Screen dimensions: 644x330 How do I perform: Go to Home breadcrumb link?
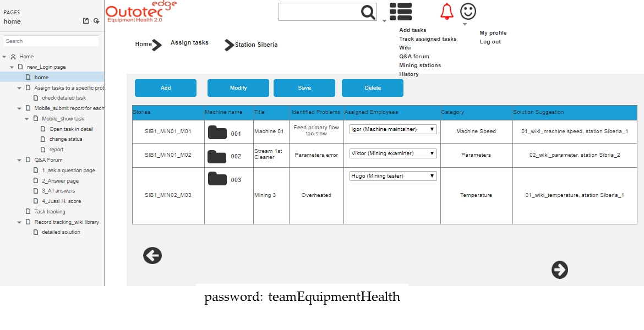[143, 45]
